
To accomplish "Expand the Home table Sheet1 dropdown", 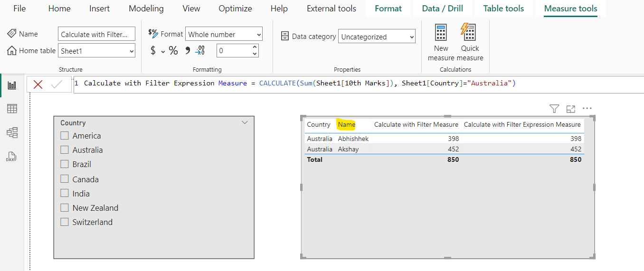I will click(97, 51).
